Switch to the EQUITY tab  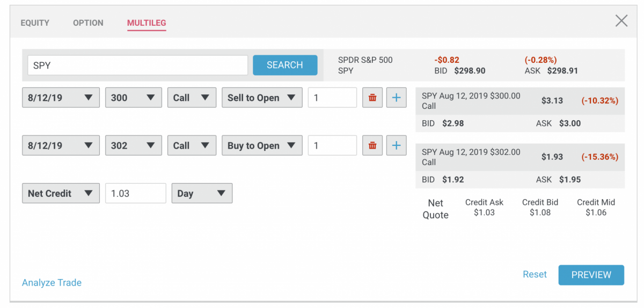[x=35, y=23]
